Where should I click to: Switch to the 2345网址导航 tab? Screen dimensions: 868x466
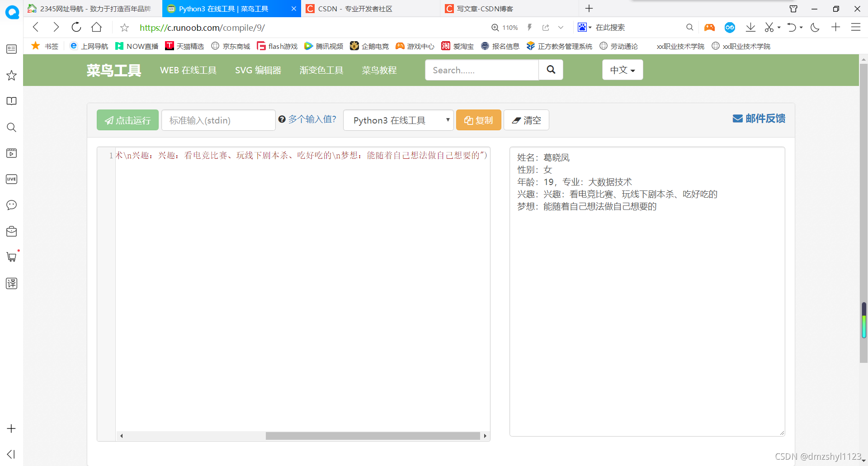coord(93,9)
